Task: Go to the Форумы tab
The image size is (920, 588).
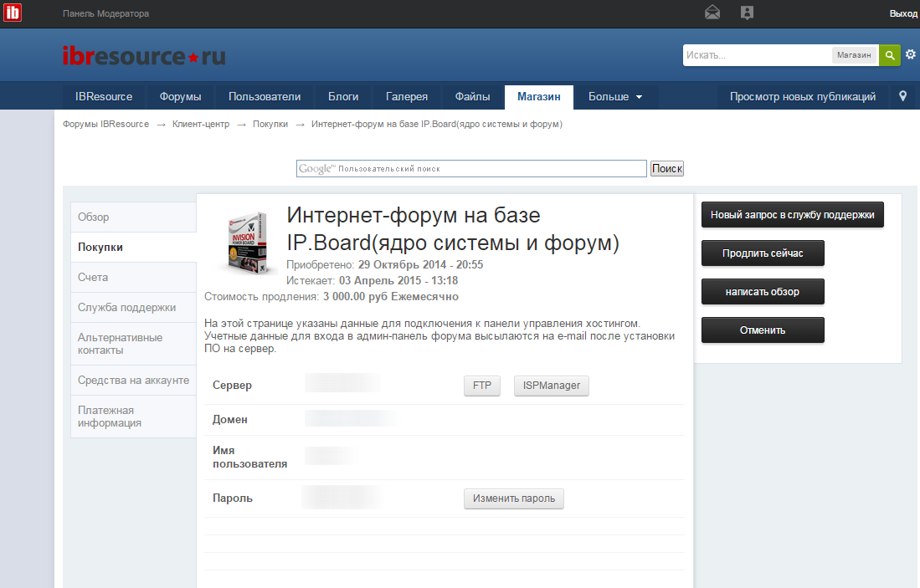Action: pyautogui.click(x=180, y=97)
